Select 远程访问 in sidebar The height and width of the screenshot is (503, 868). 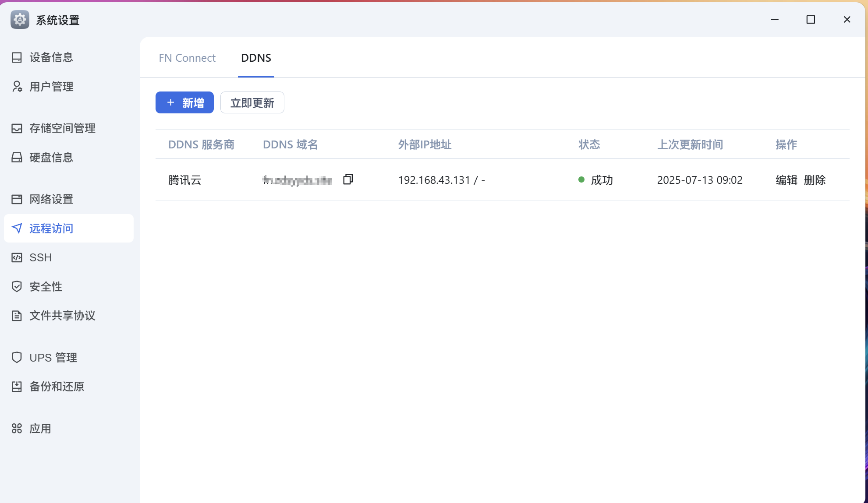(69, 229)
